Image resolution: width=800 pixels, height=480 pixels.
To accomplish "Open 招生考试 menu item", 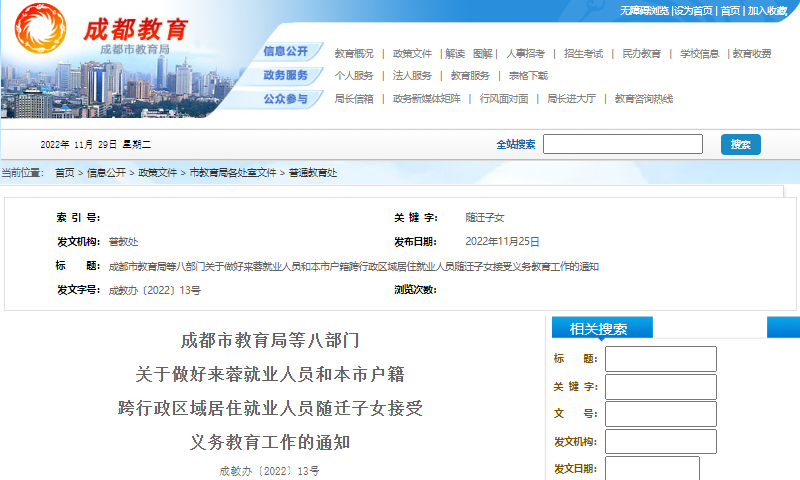I will [x=584, y=54].
